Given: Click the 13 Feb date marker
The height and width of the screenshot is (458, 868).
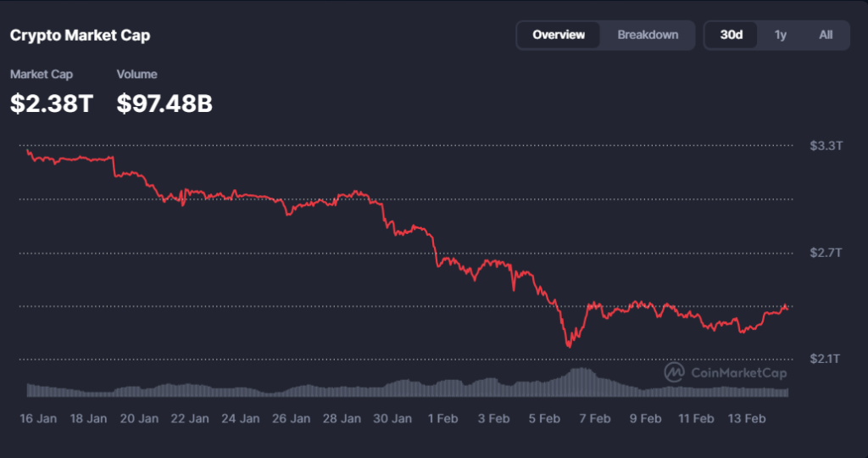Looking at the screenshot, I should click(x=747, y=418).
